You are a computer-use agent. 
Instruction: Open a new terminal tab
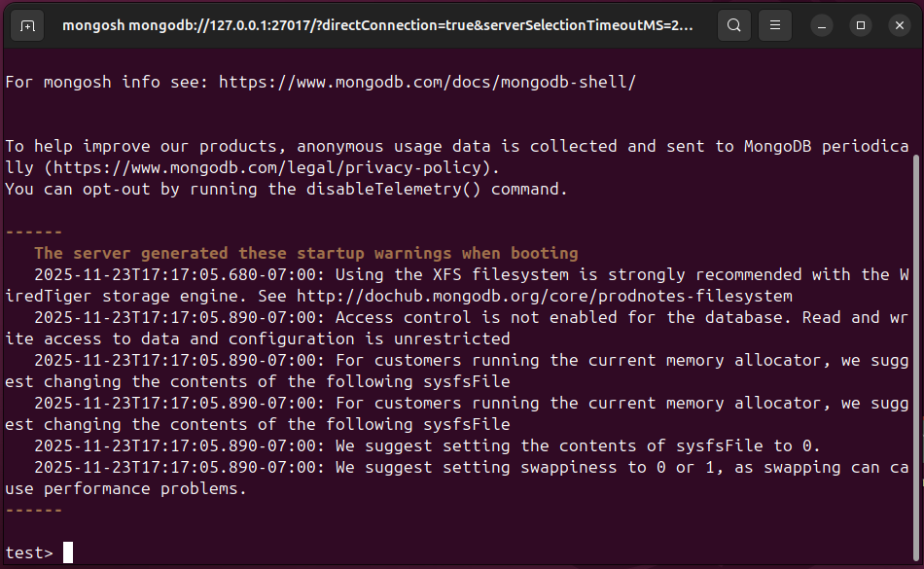(x=27, y=25)
